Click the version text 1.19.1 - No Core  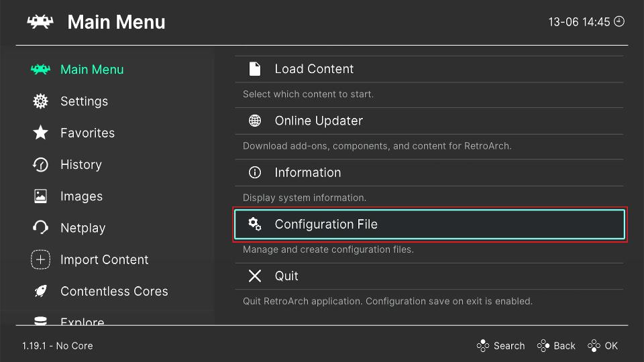(58, 346)
